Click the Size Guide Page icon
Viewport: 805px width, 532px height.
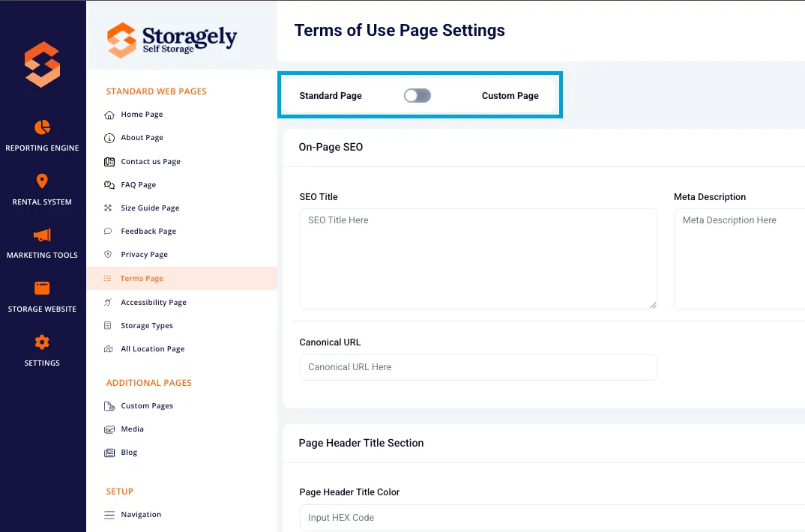[108, 208]
